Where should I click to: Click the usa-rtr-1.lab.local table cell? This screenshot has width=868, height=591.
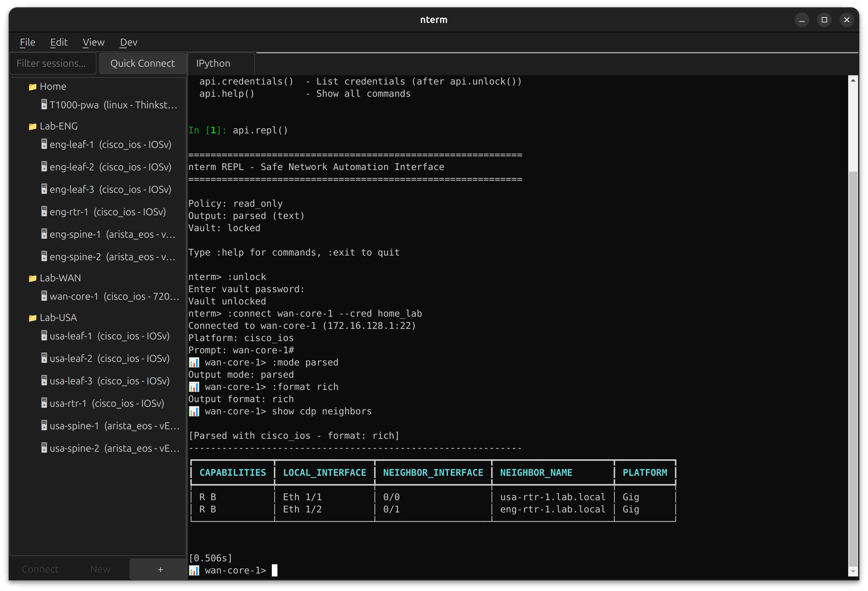click(553, 497)
